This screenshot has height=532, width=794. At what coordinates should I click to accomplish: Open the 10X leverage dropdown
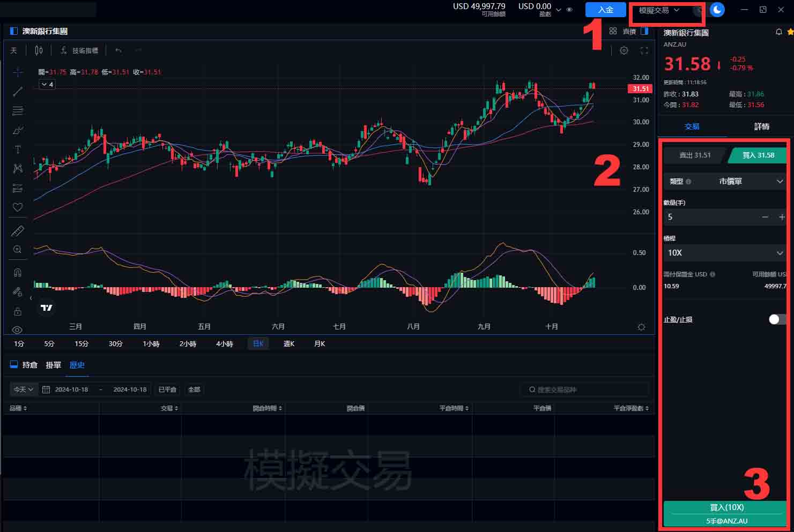click(x=725, y=252)
